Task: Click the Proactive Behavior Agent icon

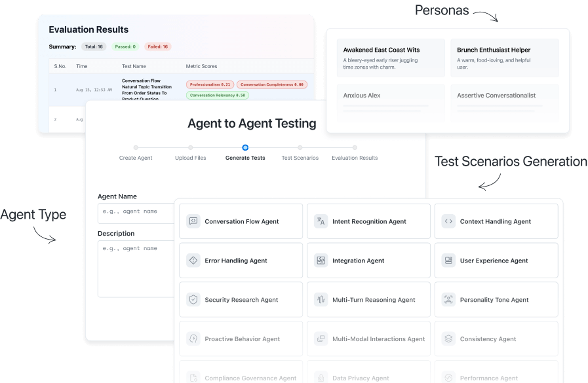Action: click(x=192, y=338)
